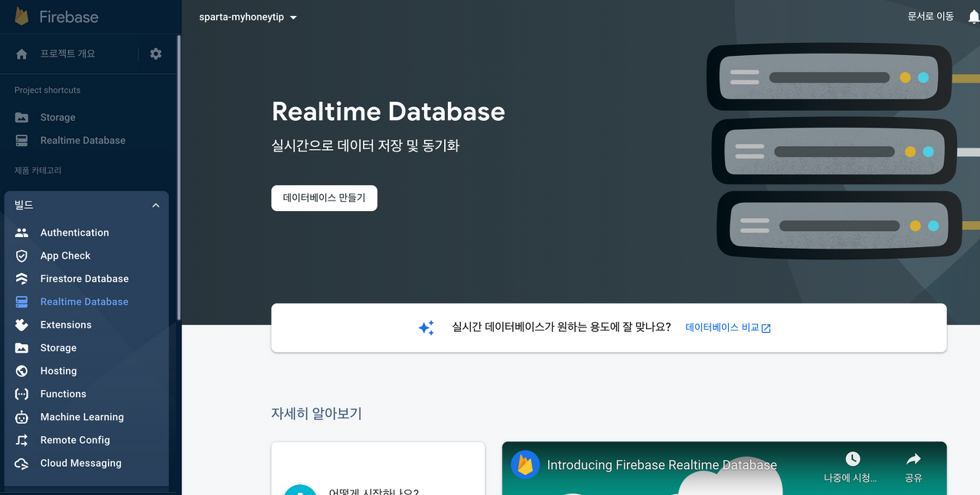980x495 pixels.
Task: Click Firestore Database wave icon
Action: click(21, 278)
